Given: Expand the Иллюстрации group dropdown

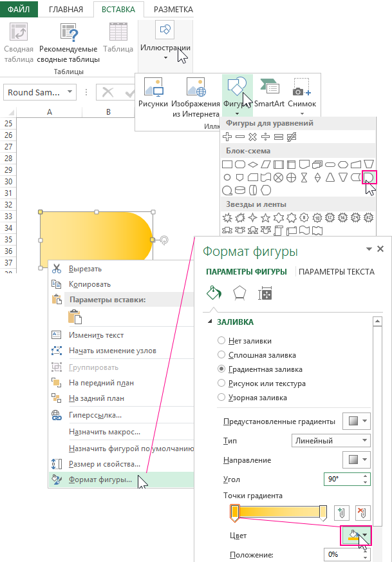Looking at the screenshot, I should (165, 58).
